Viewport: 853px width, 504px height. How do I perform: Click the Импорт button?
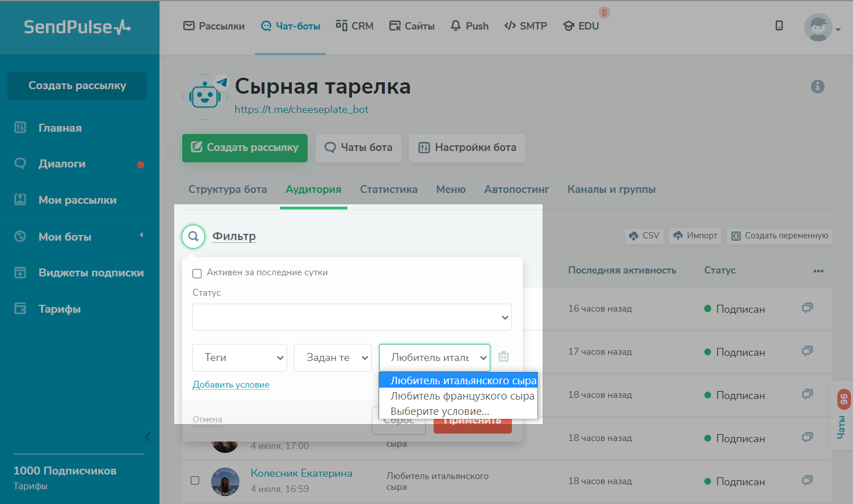point(695,236)
